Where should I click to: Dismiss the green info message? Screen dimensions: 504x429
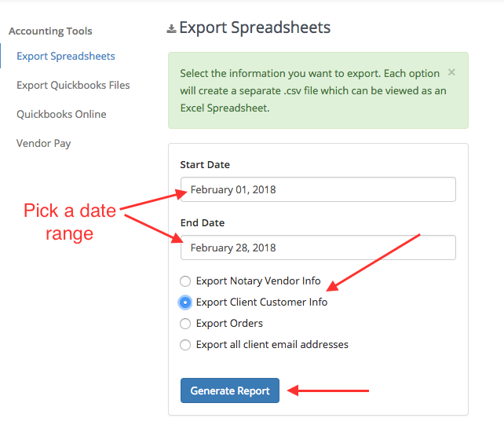click(x=451, y=72)
